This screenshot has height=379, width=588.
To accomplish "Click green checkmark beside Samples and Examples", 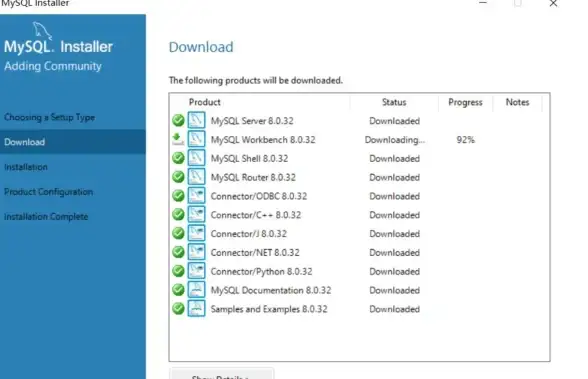I will (x=178, y=309).
